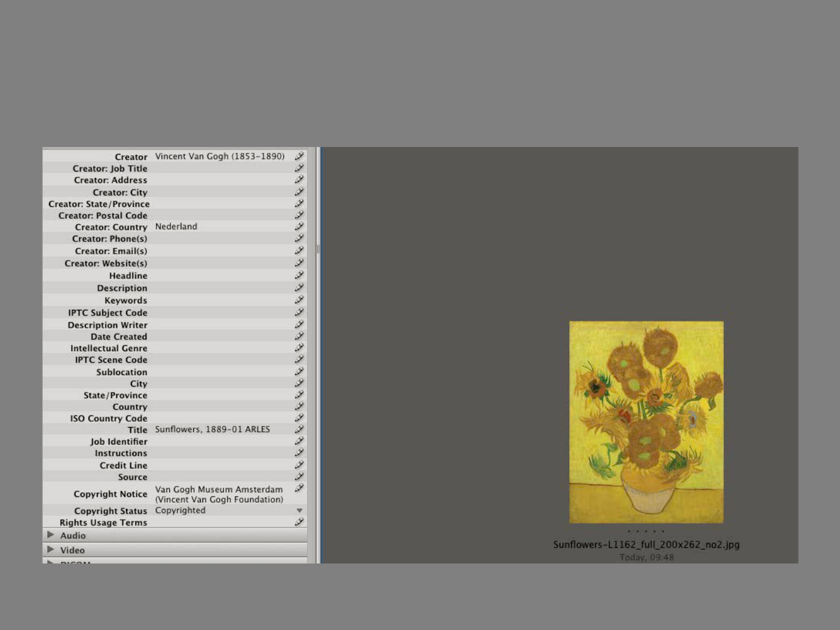Click the 'Description Writer' label
840x630 pixels.
108,325
